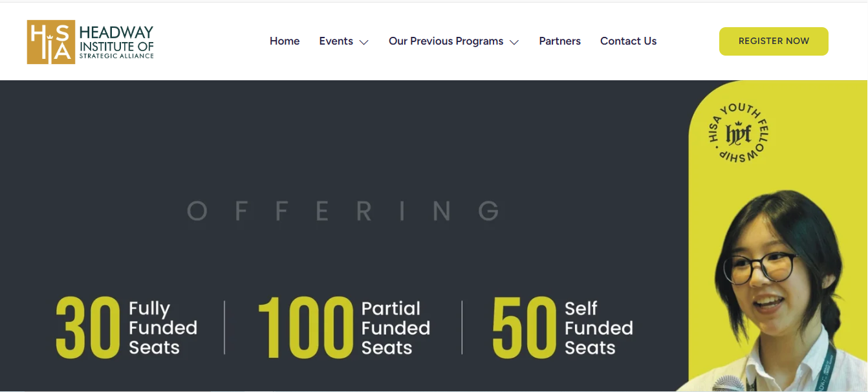Click the 30 Fully Funded Seats figure
868x392 pixels.
click(x=127, y=327)
